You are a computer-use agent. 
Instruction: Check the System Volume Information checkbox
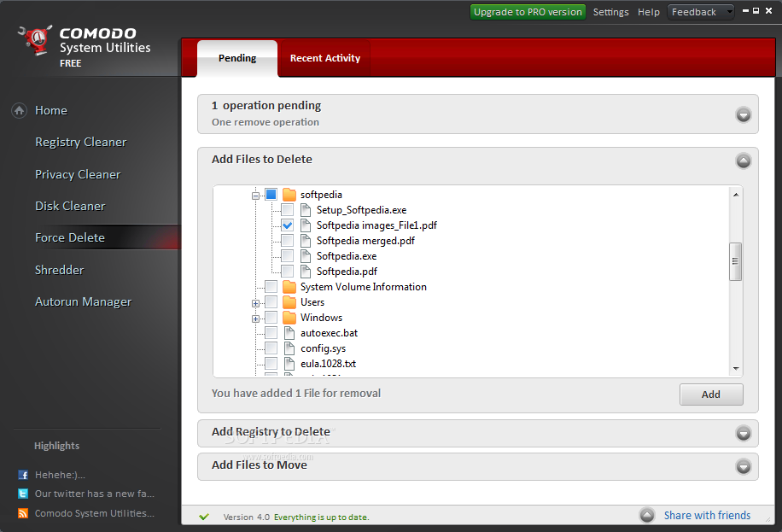271,286
